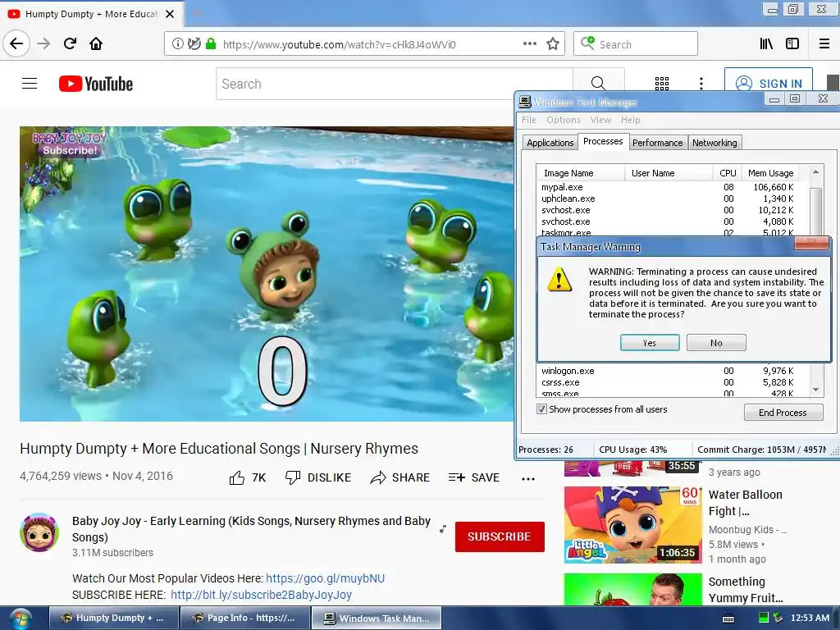
Task: Click the red SUBSCRIBE button
Action: pyautogui.click(x=500, y=536)
